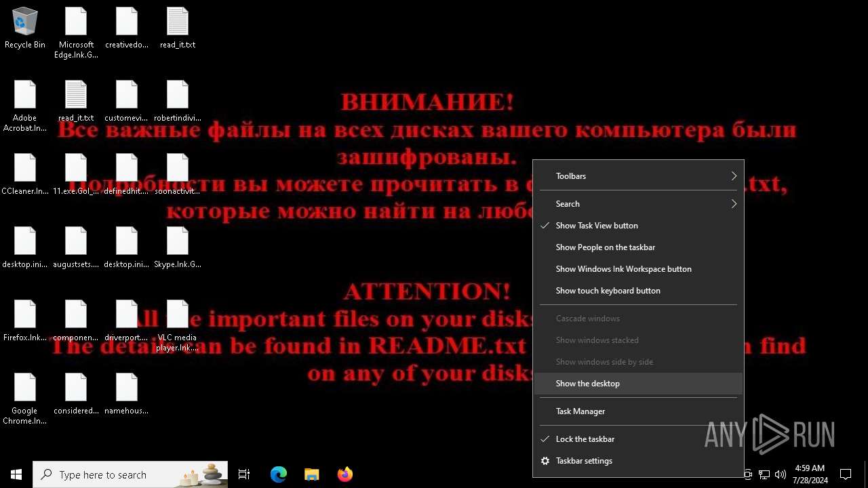Expand the Toolbars submenu
Viewport: 868px width, 488px height.
point(638,176)
